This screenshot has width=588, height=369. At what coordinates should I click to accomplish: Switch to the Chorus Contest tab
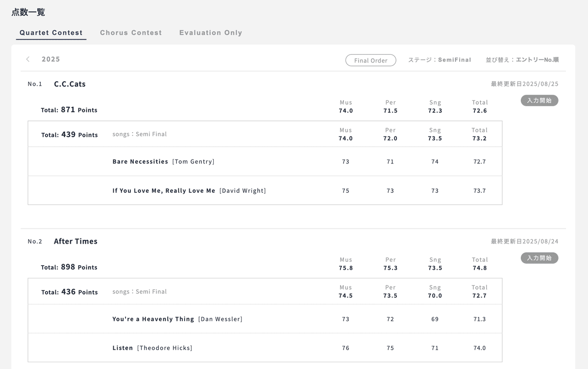point(131,33)
